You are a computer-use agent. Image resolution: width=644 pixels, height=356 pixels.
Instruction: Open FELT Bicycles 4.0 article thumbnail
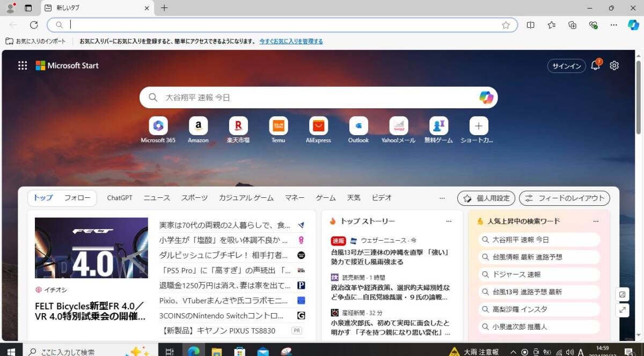pos(91,248)
